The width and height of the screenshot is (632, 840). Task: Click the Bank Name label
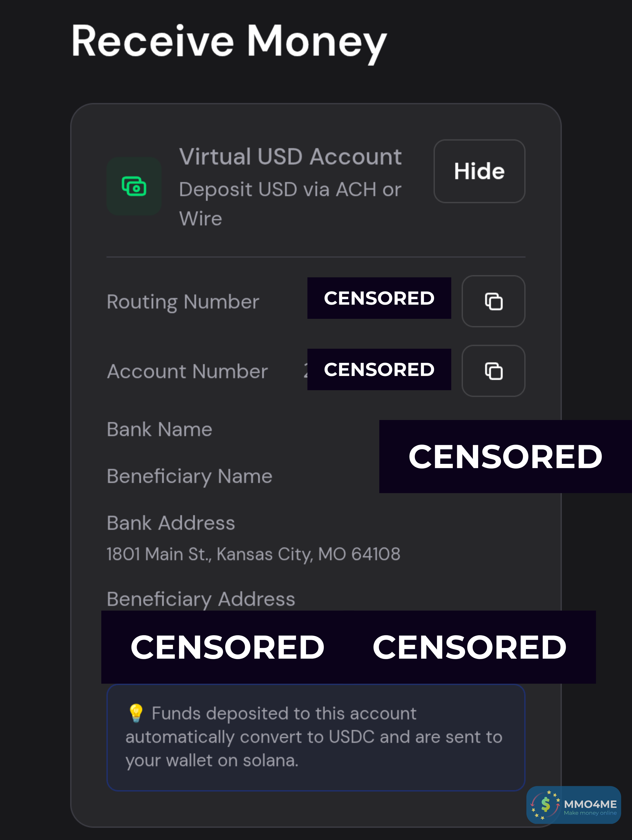click(159, 430)
